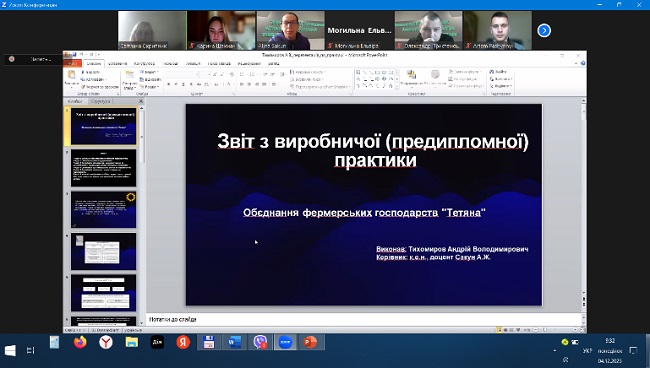Toggle underline formatting in the Font group
This screenshot has height=368, width=650.
point(183,84)
